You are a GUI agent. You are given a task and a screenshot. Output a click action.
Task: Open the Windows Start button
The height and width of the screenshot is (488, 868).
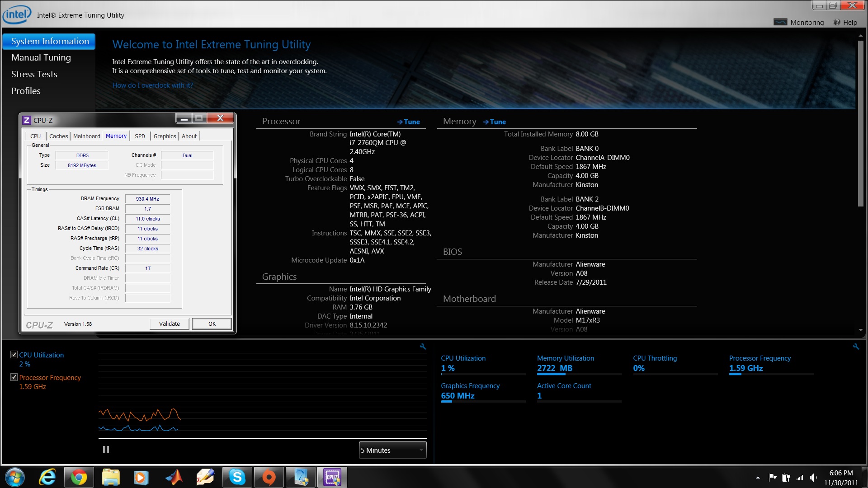pos(14,477)
